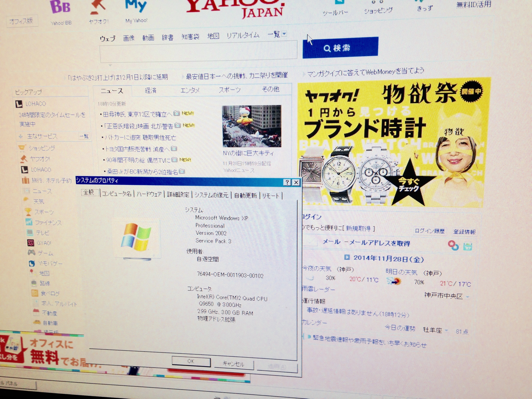Click inside the Yahoo search input field
The height and width of the screenshot is (399, 532).
point(199,52)
